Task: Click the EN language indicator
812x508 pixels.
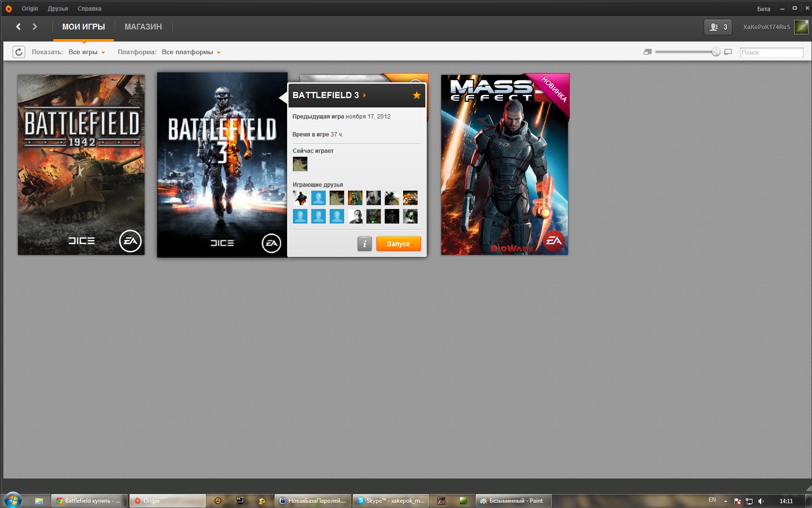Action: pyautogui.click(x=712, y=500)
